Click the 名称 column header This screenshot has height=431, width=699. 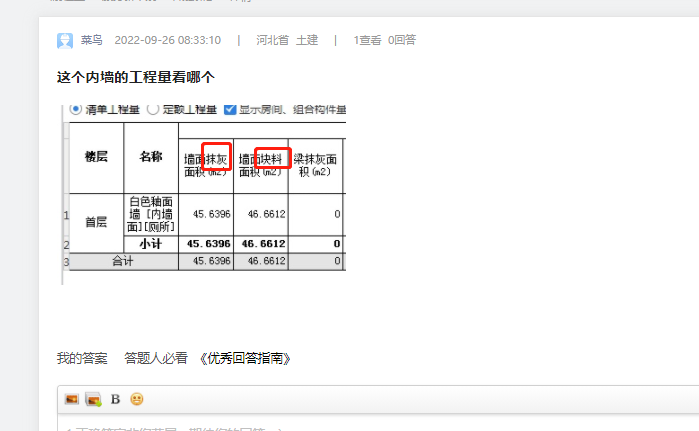[x=151, y=157]
